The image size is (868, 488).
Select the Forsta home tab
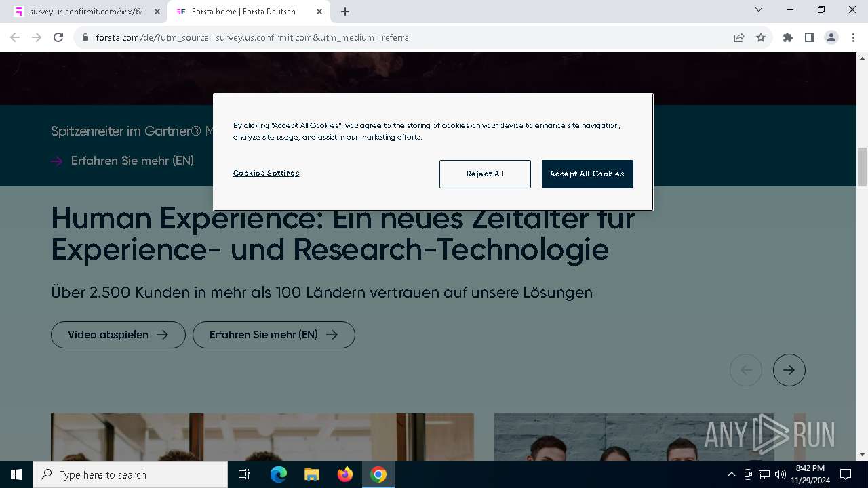(x=249, y=12)
